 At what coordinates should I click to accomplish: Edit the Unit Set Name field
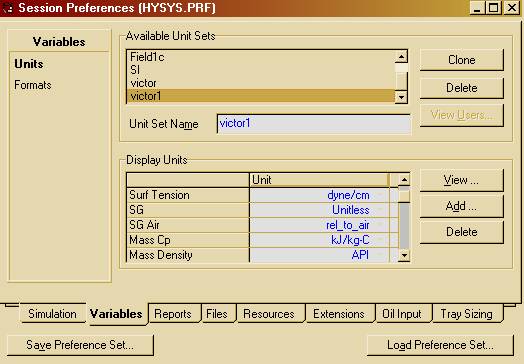(314, 124)
